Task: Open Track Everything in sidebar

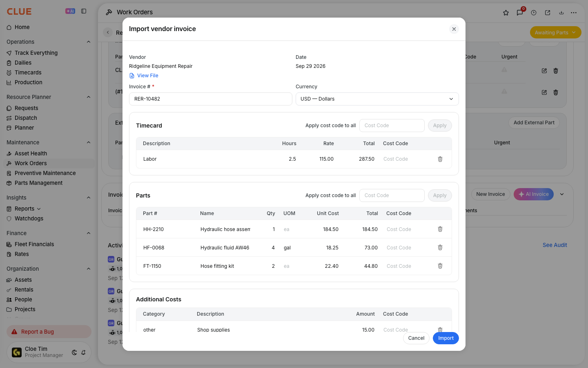Action: click(36, 53)
